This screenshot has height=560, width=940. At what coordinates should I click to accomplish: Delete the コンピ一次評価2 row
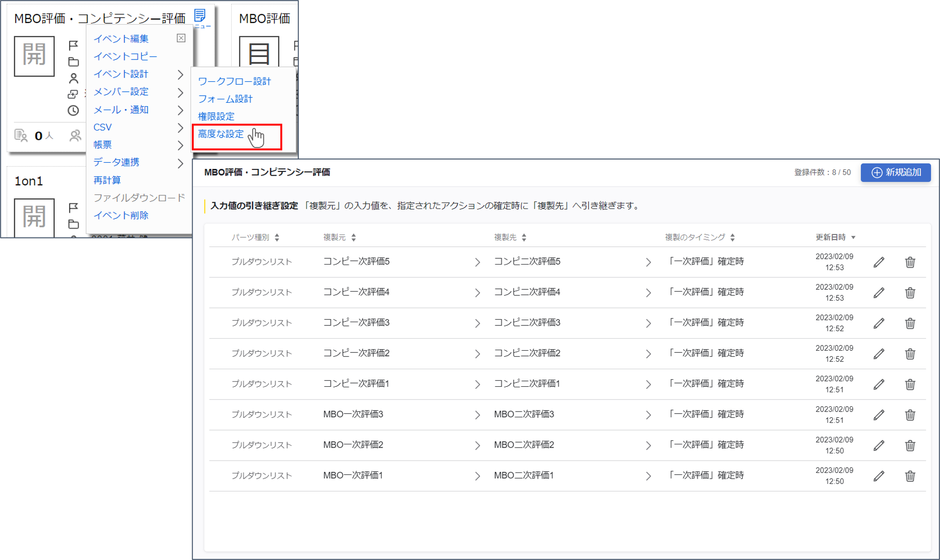click(910, 354)
